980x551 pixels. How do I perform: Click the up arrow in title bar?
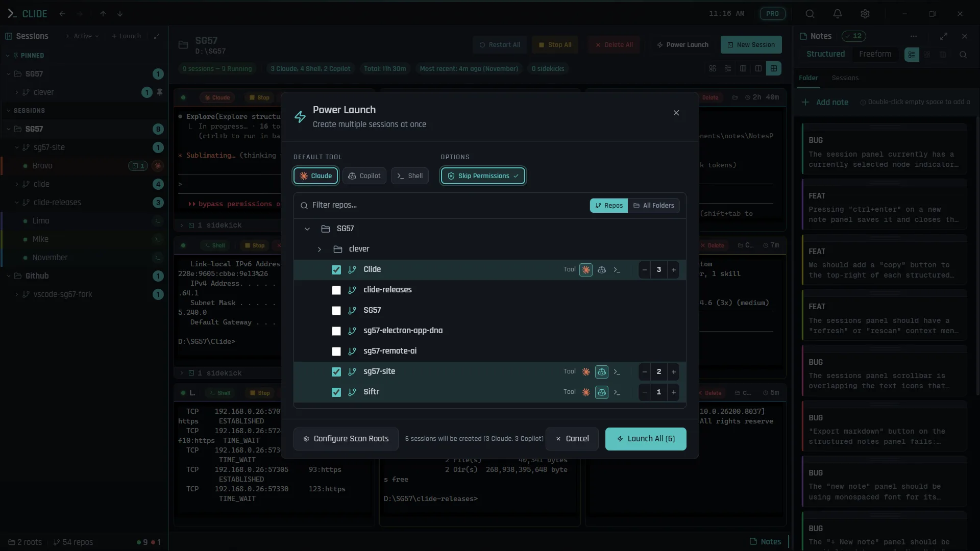[x=103, y=14]
